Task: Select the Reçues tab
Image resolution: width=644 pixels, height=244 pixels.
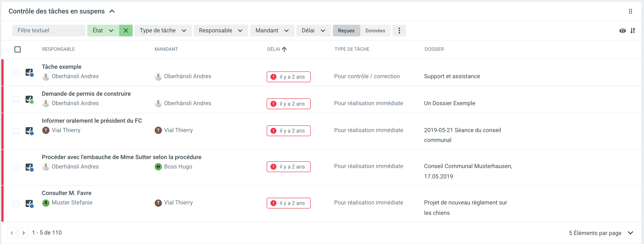Action: tap(346, 31)
